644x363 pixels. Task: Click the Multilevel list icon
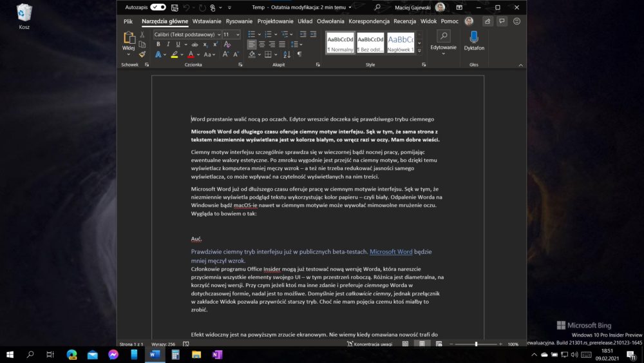pyautogui.click(x=285, y=34)
